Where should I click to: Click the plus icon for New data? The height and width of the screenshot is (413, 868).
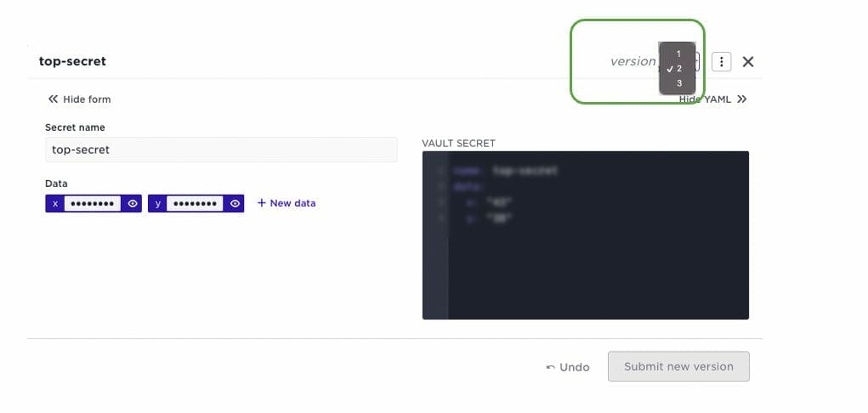262,203
